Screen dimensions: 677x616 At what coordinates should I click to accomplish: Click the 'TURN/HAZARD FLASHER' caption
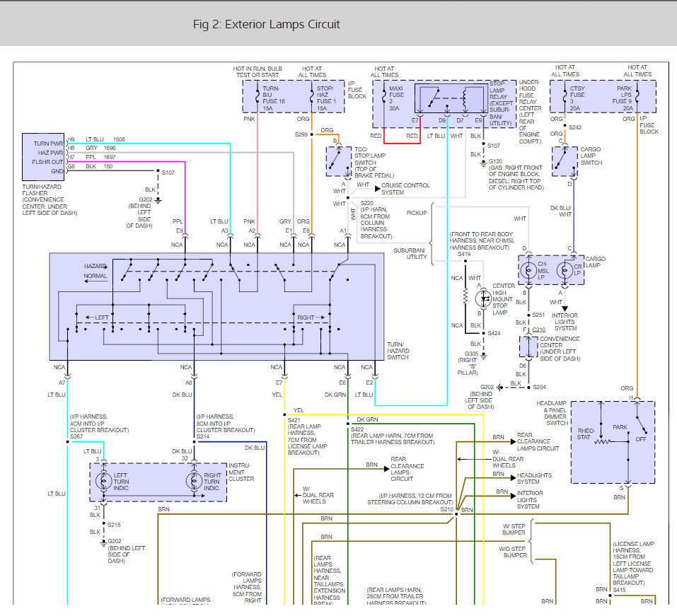pos(42,190)
